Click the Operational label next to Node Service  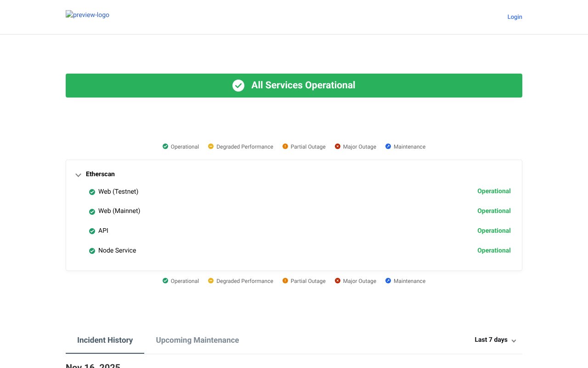(x=494, y=250)
